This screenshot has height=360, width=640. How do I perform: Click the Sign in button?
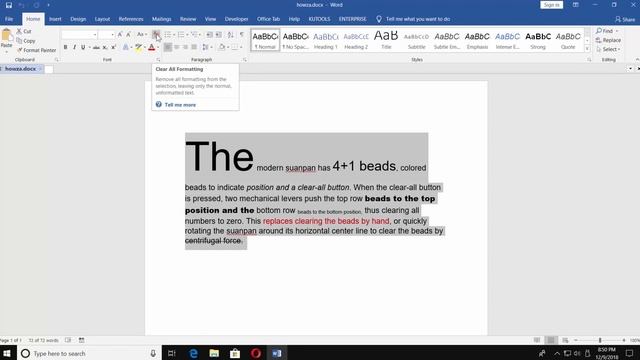click(x=551, y=5)
